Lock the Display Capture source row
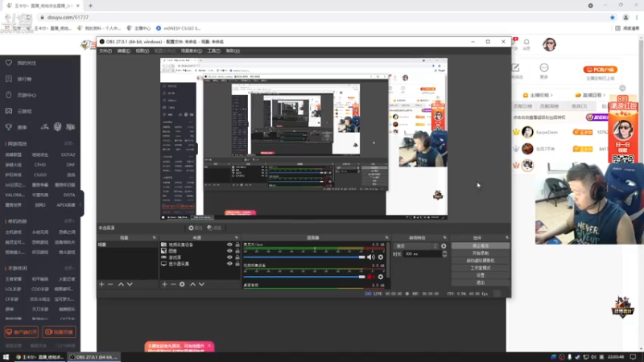This screenshot has height=362, width=644. 237,264
